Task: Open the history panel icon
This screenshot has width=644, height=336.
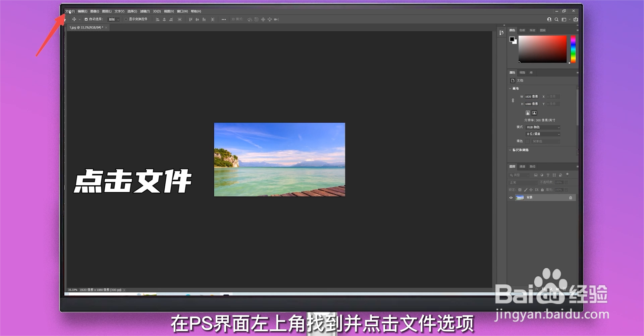Action: pos(501,32)
